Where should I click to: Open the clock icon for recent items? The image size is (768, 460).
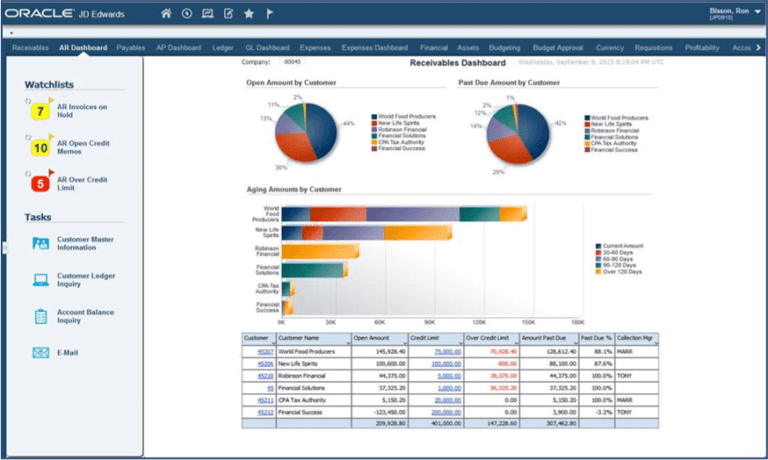click(x=187, y=14)
